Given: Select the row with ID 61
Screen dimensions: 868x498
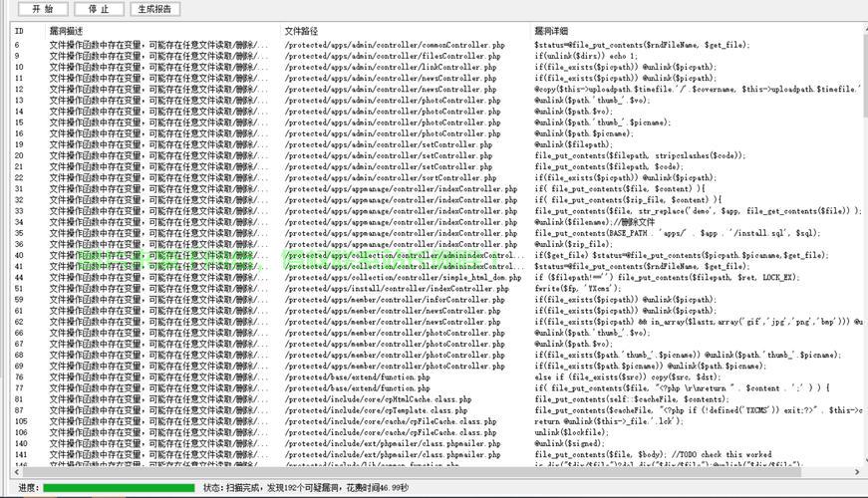Looking at the screenshot, I should [437, 311].
